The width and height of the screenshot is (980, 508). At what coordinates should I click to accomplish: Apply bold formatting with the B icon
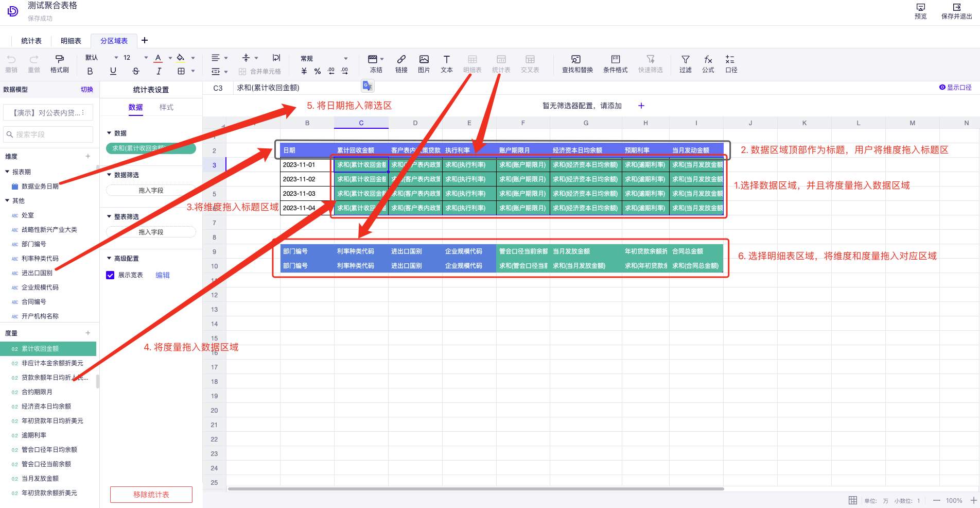(x=90, y=71)
